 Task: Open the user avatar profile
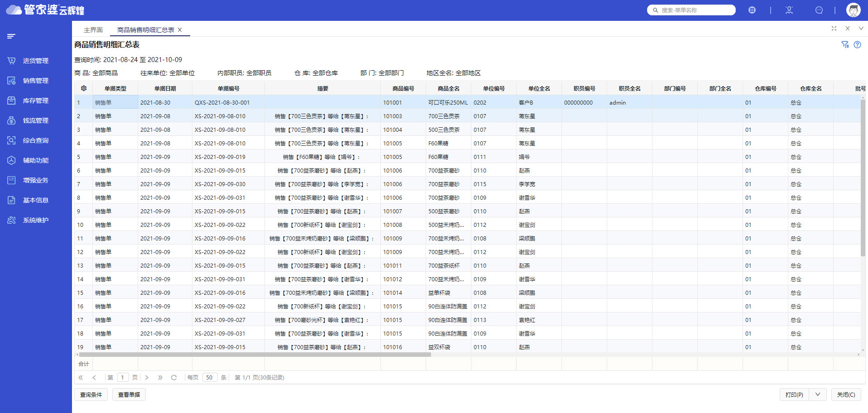click(x=853, y=10)
